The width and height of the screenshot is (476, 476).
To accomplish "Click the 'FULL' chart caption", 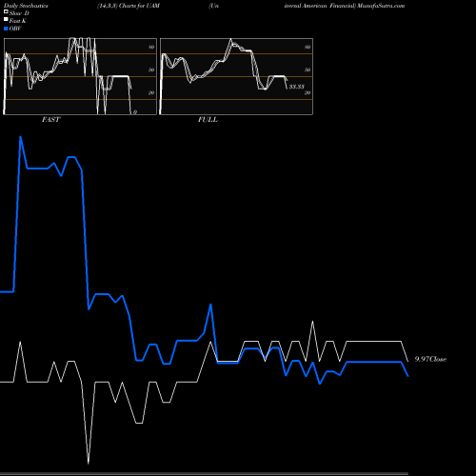I will pyautogui.click(x=208, y=120).
